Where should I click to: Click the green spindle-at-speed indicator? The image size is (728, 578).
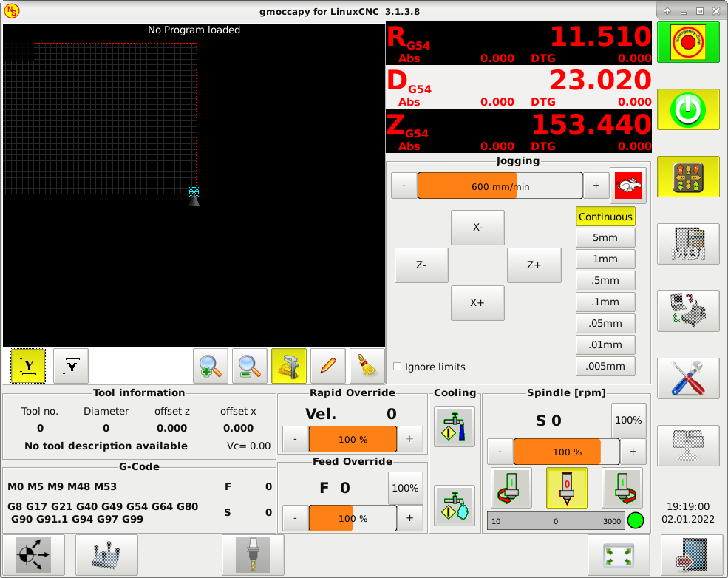tap(636, 520)
